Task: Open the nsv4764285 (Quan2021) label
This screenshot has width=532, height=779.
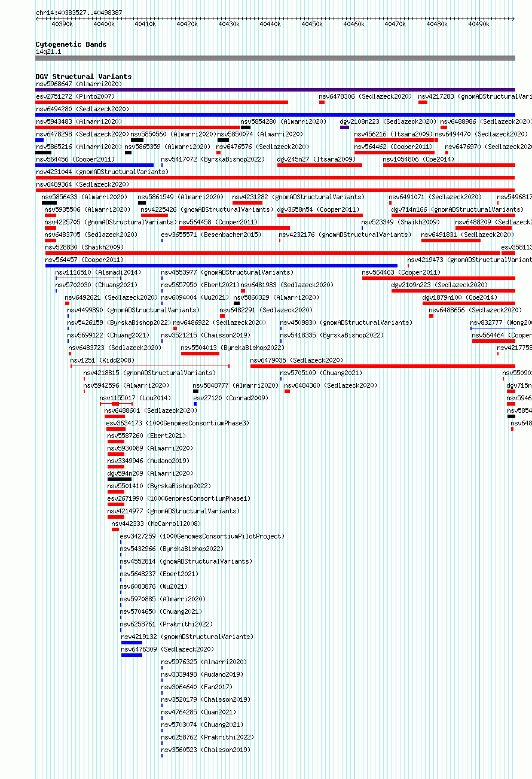Action: point(198,712)
